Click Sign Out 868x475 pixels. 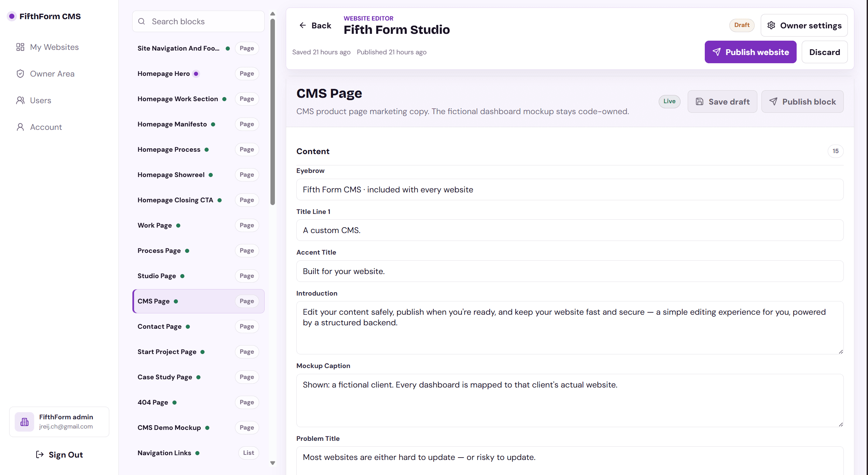(59, 454)
